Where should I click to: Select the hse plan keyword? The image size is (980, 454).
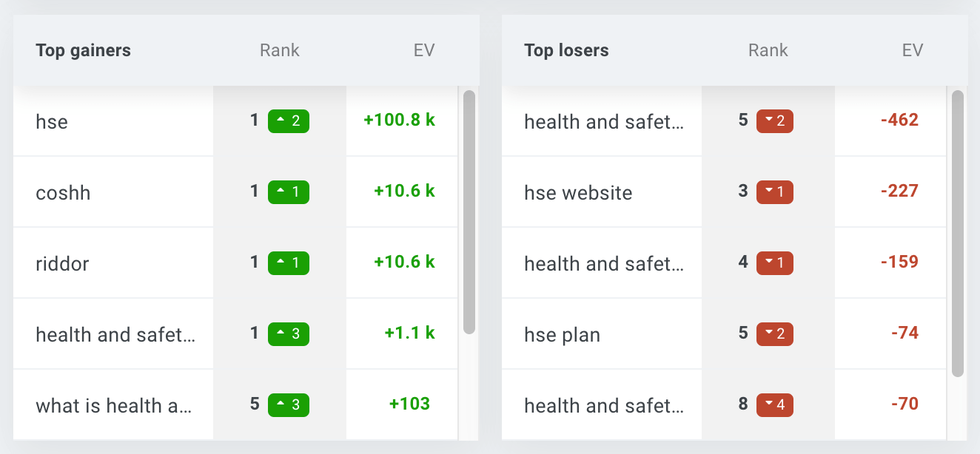click(562, 335)
